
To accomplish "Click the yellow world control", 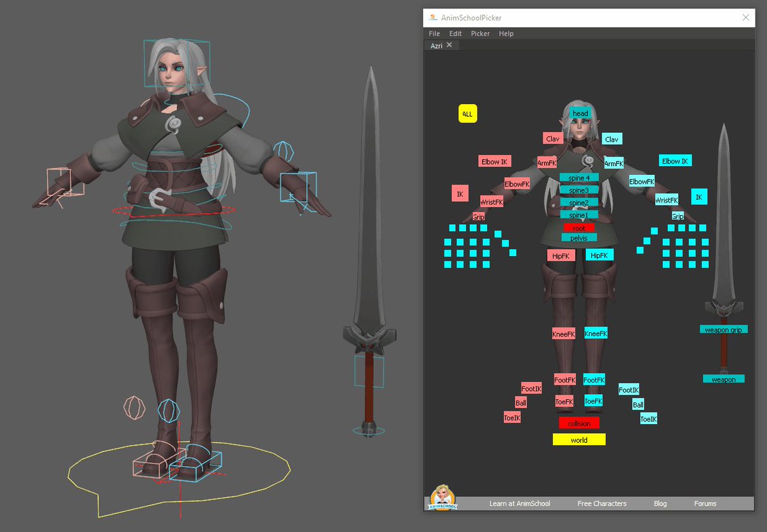I will click(x=579, y=439).
